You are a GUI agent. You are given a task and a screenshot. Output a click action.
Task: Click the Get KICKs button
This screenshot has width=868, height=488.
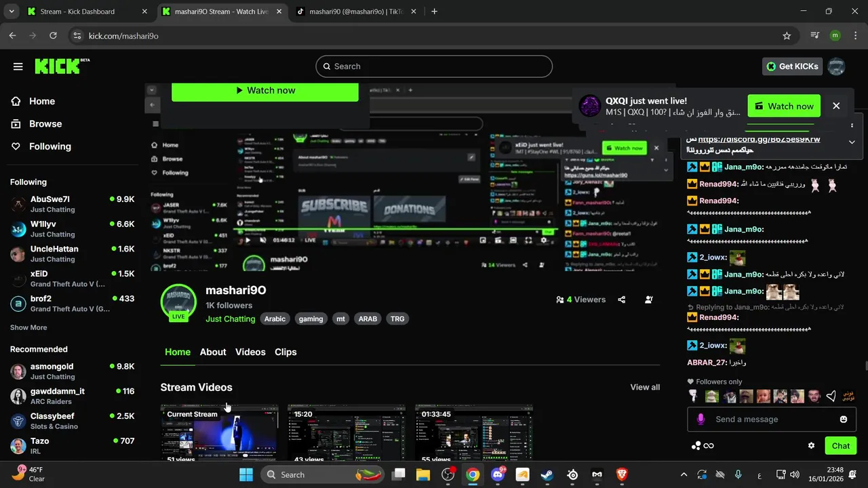tap(793, 66)
